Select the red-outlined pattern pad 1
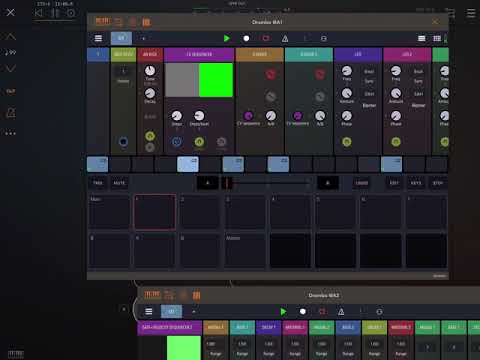The width and height of the screenshot is (480, 360). (x=155, y=212)
